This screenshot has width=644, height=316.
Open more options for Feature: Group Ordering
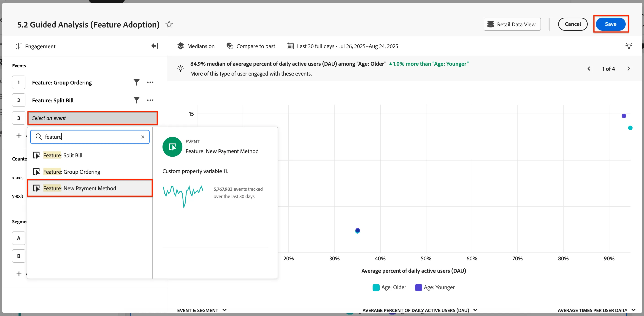pyautogui.click(x=150, y=82)
